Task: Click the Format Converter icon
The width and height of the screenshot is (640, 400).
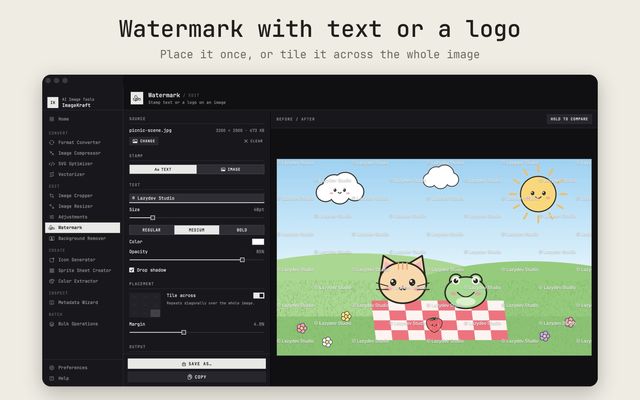Action: (52, 142)
